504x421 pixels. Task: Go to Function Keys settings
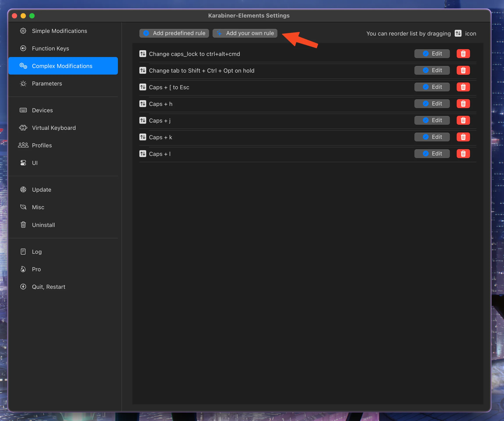(50, 48)
